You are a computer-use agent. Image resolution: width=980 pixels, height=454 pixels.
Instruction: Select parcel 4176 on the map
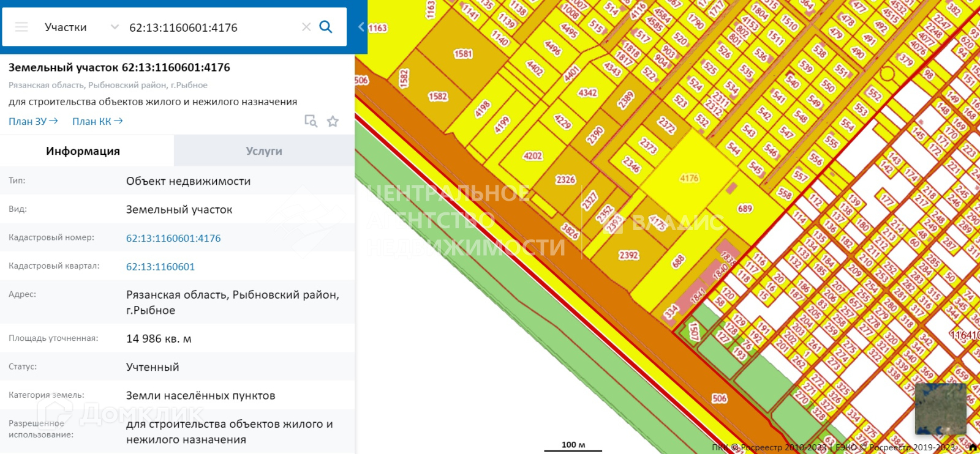(689, 178)
